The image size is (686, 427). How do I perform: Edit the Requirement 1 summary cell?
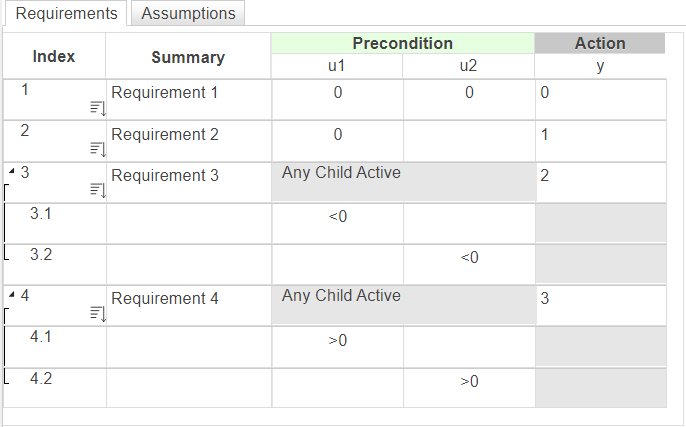[187, 99]
